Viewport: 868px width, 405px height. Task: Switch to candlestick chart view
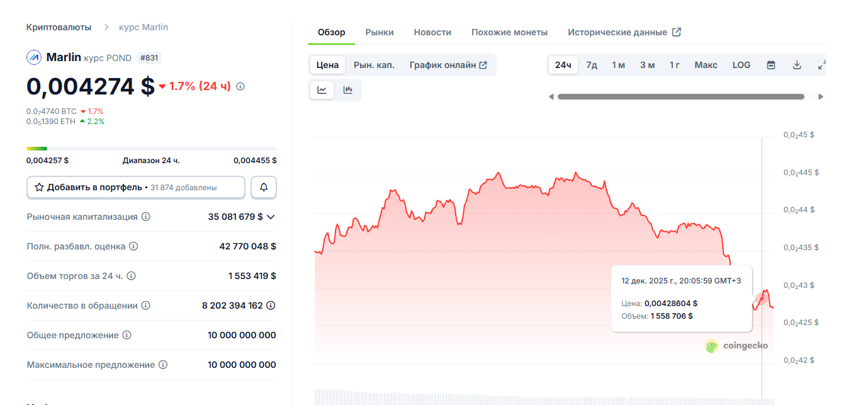[x=348, y=90]
